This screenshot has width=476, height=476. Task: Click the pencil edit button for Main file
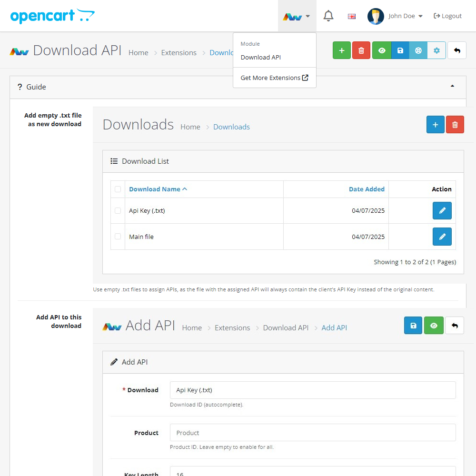pos(442,237)
